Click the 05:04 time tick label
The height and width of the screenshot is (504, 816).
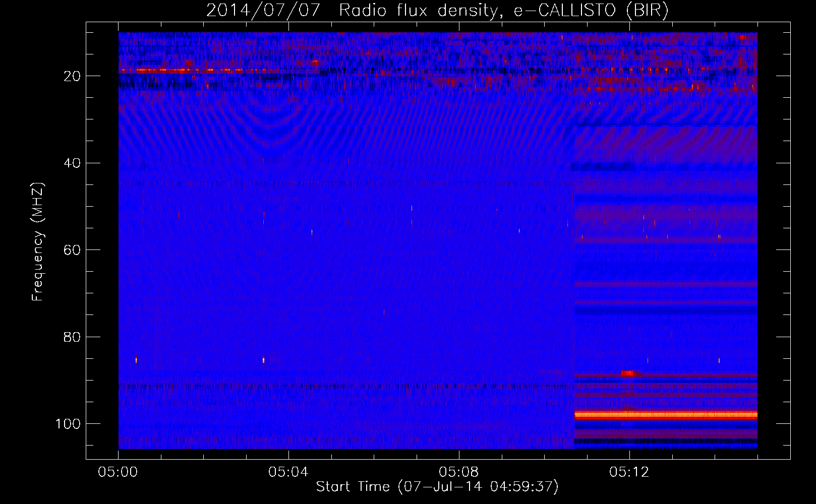[x=288, y=472]
